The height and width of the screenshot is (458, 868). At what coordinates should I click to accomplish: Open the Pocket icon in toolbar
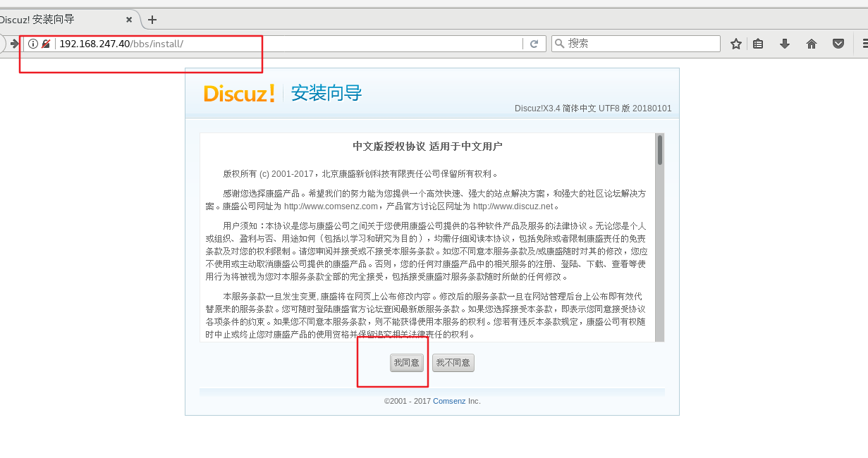(x=838, y=44)
